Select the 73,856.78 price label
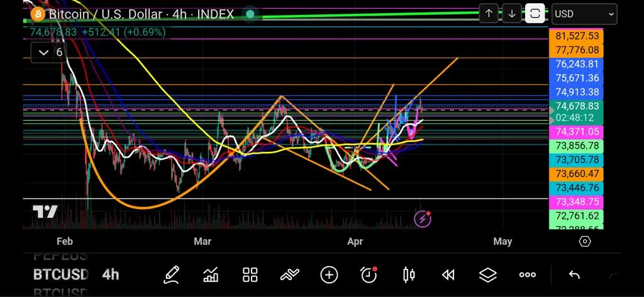Image resolution: width=644 pixels, height=297 pixels. click(577, 146)
